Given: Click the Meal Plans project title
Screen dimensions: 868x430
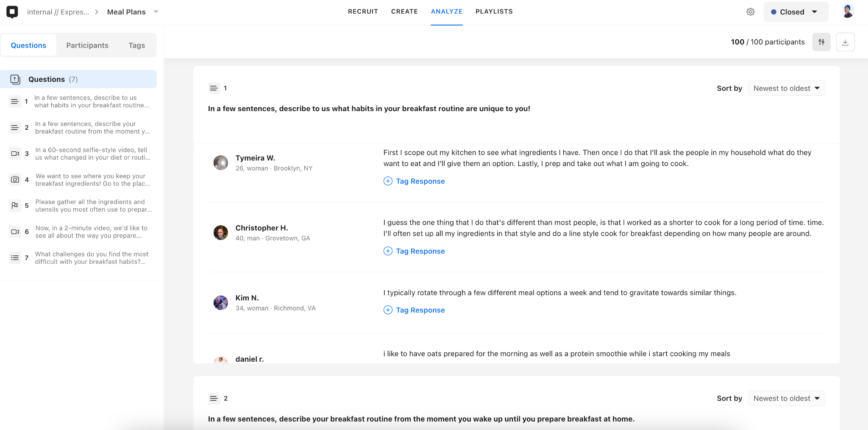Looking at the screenshot, I should coord(126,12).
